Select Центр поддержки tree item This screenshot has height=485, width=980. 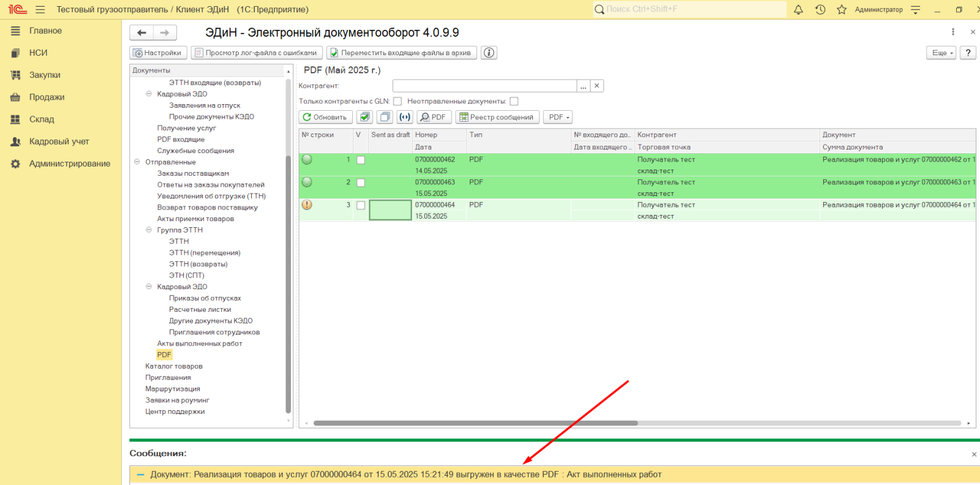pyautogui.click(x=175, y=412)
